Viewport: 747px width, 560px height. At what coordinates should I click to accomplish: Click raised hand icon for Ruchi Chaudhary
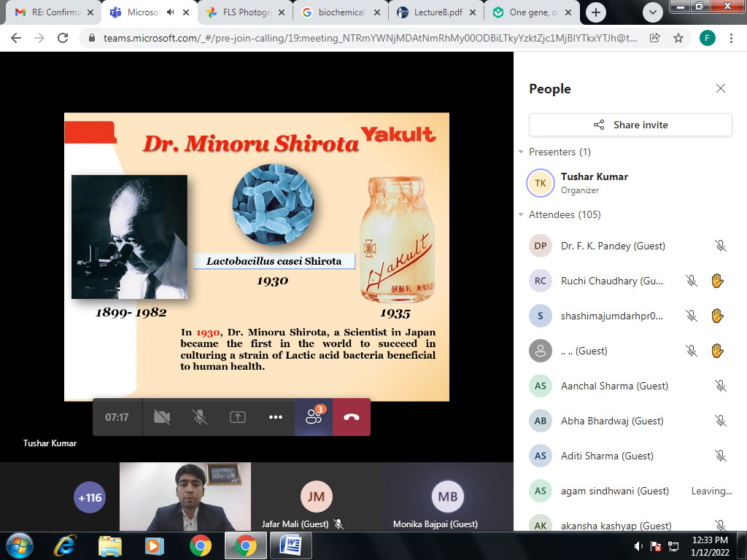click(x=718, y=281)
